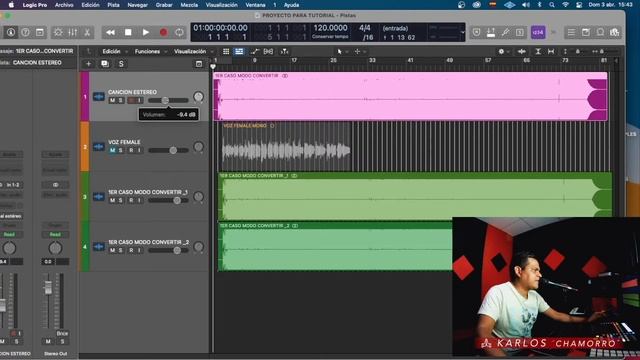640x360 pixels.
Task: Open macOS Spotlight search icon
Action: (552, 5)
